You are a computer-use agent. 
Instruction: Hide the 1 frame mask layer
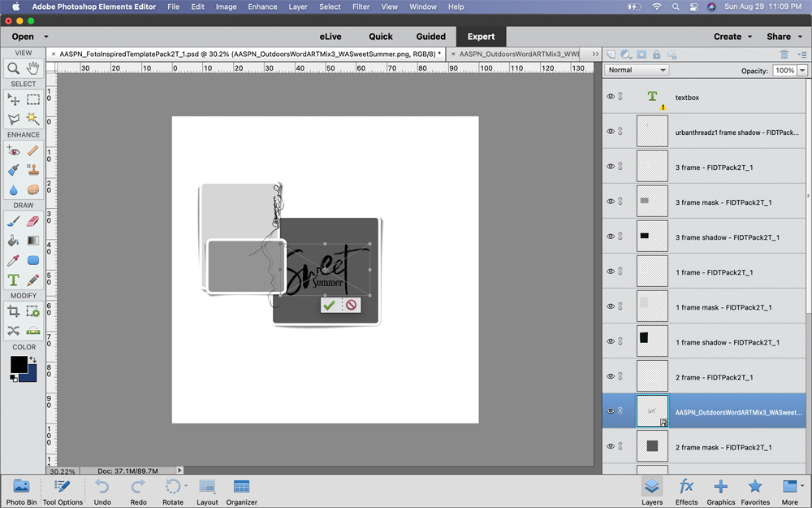[x=611, y=306]
